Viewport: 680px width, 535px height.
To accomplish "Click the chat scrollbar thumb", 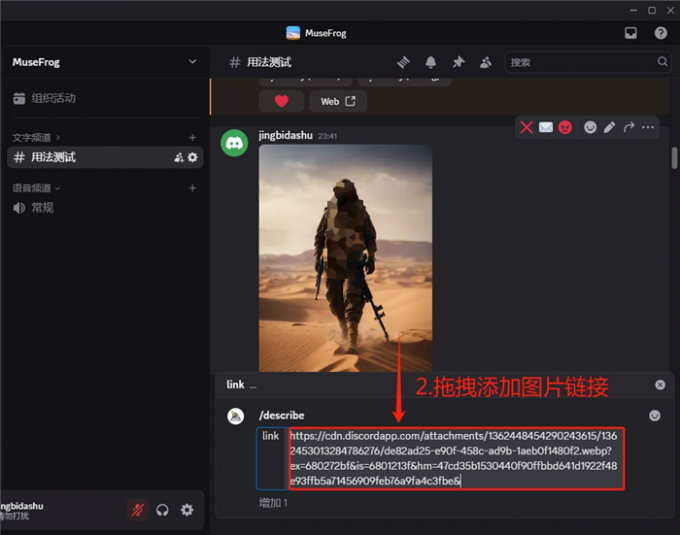I will pos(674,158).
